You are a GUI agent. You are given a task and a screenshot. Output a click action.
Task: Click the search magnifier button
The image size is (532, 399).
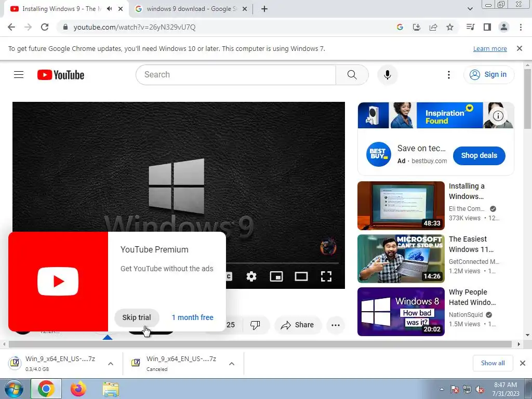352,75
